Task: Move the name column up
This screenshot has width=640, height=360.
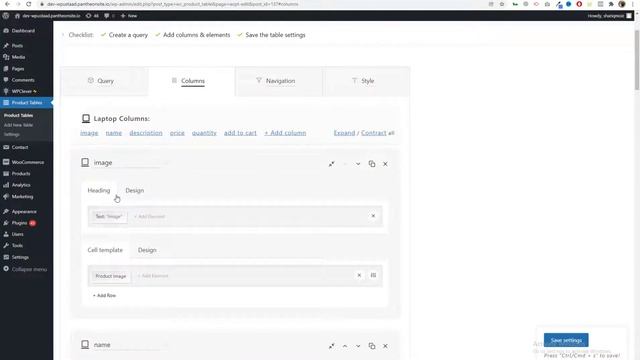Action: coord(345,346)
